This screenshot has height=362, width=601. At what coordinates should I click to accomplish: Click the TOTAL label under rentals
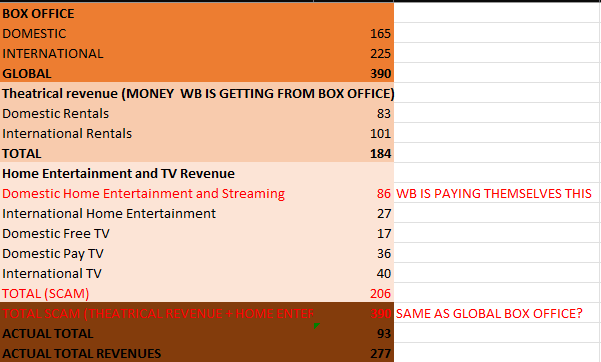(22, 154)
